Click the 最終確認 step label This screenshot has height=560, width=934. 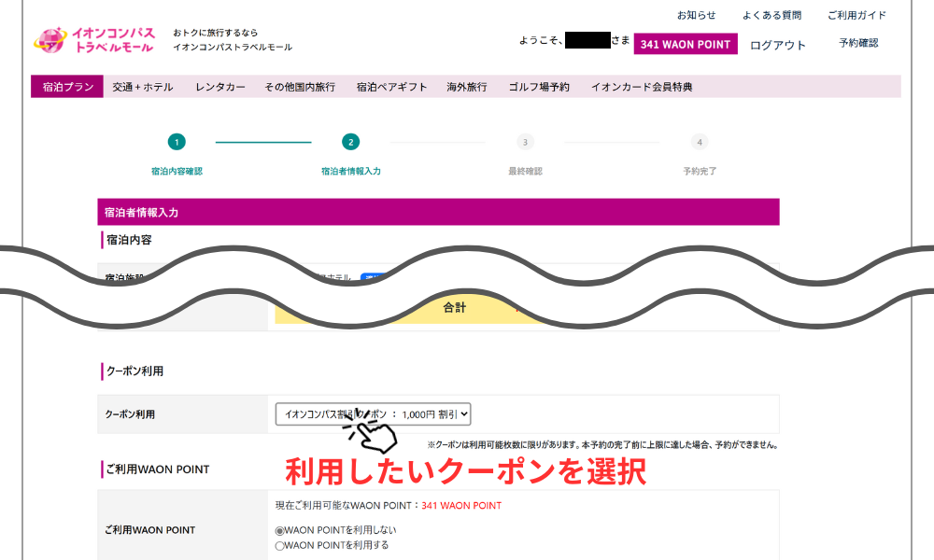click(525, 172)
